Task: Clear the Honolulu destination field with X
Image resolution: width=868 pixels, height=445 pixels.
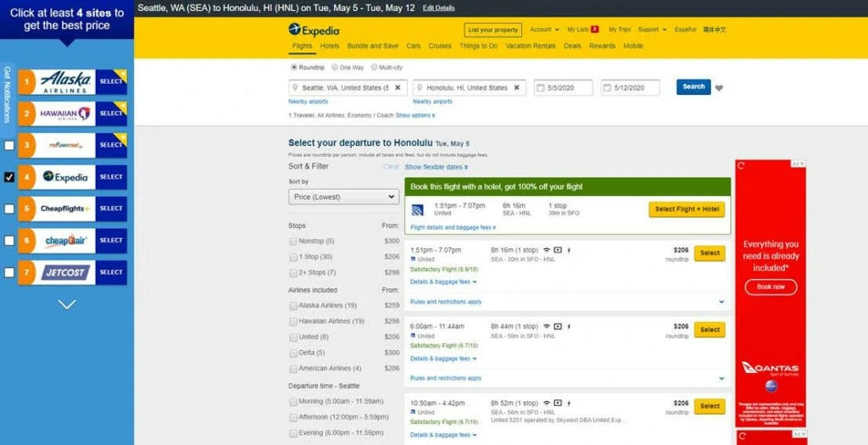Action: (x=516, y=87)
